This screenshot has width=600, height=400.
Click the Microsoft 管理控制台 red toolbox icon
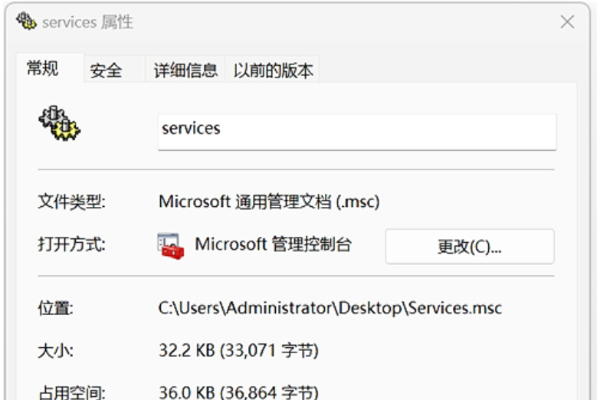point(171,246)
